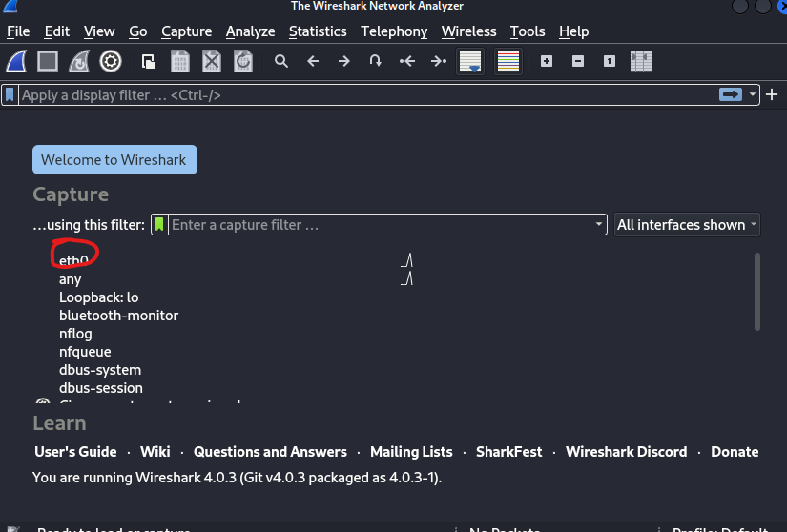Open capture filter bookmark green icon
The image size is (787, 532).
tap(159, 224)
